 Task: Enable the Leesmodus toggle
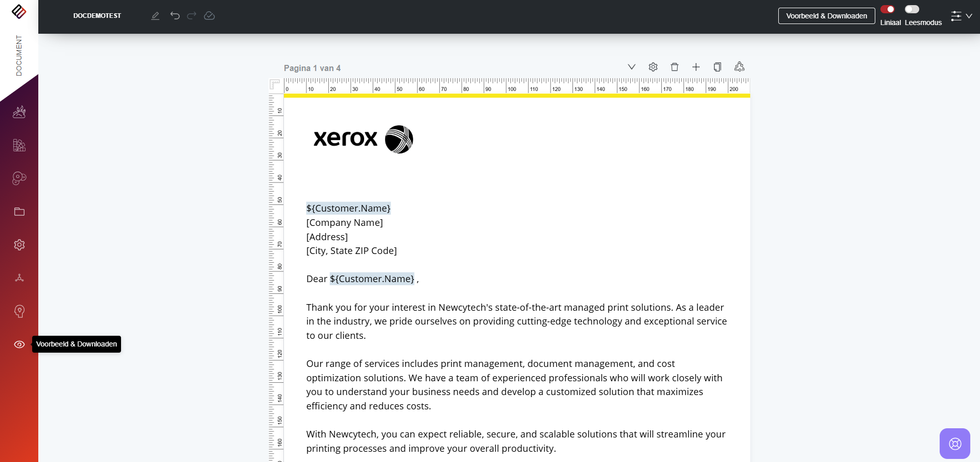[912, 9]
